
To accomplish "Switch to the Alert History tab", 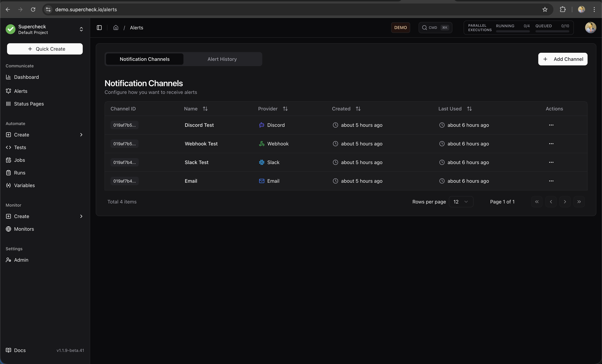I will (222, 59).
